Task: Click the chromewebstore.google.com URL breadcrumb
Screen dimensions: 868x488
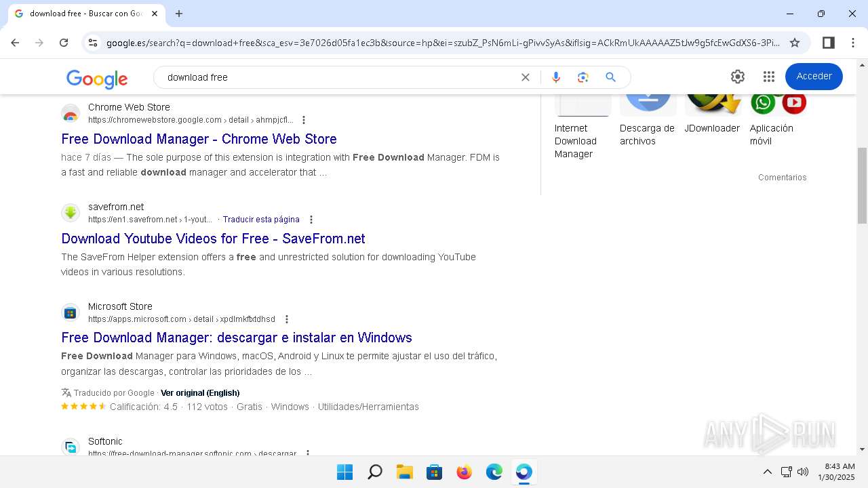Action: tap(191, 120)
